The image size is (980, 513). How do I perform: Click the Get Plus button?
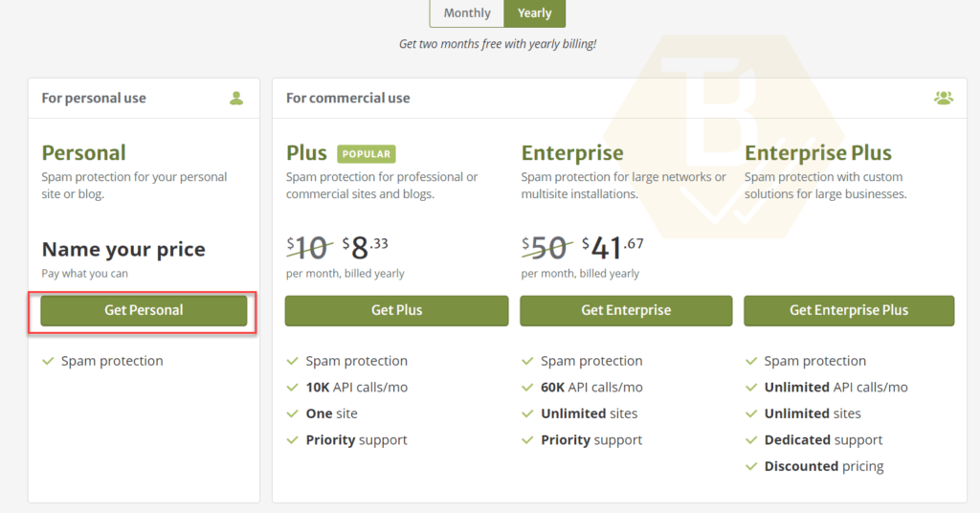(397, 310)
